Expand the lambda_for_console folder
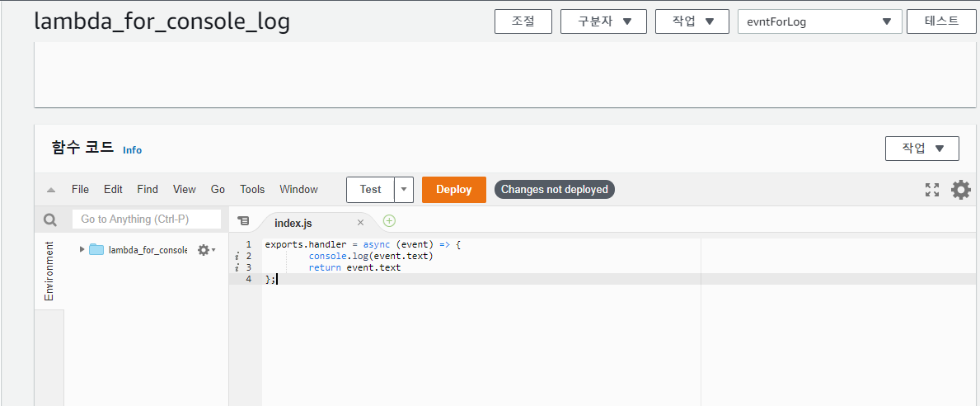This screenshot has height=406, width=980. (x=82, y=249)
